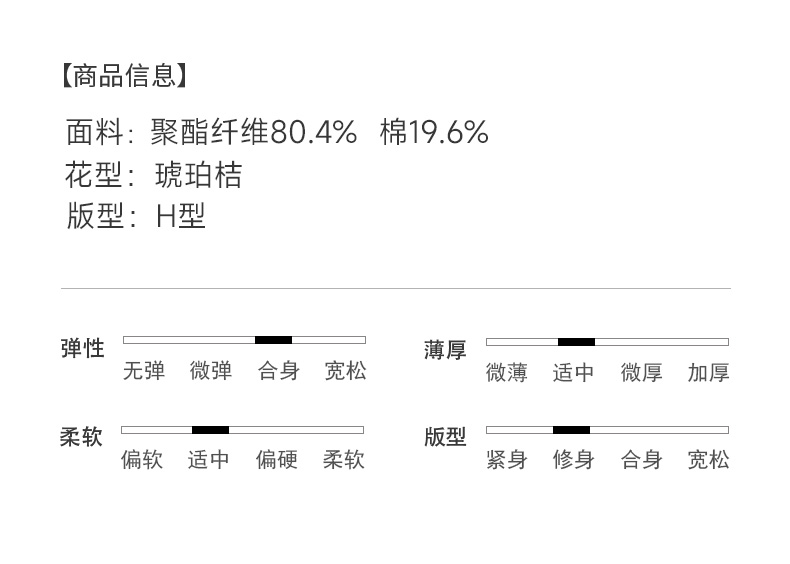
Task: Select the 微薄 thickness option
Action: pyautogui.click(x=506, y=373)
